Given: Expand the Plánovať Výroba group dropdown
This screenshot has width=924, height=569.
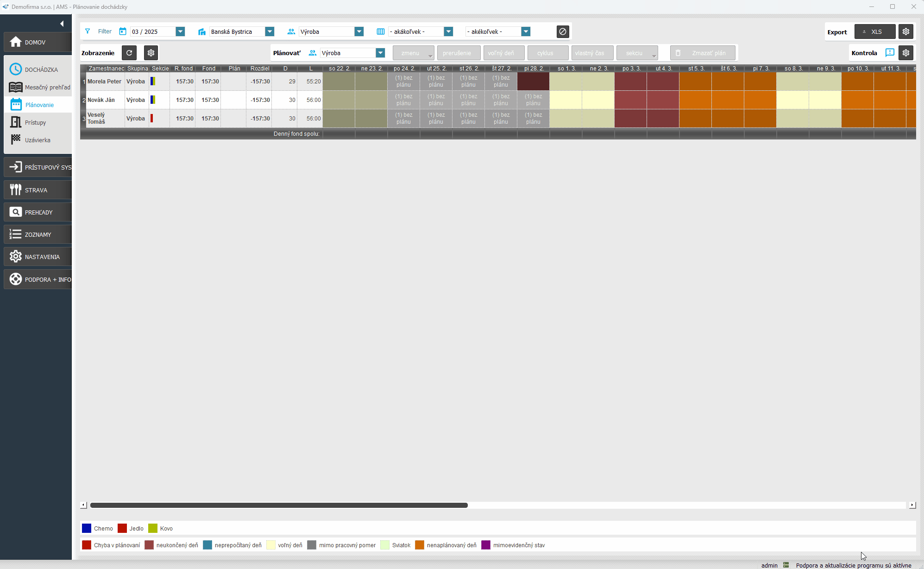Looking at the screenshot, I should [x=380, y=53].
